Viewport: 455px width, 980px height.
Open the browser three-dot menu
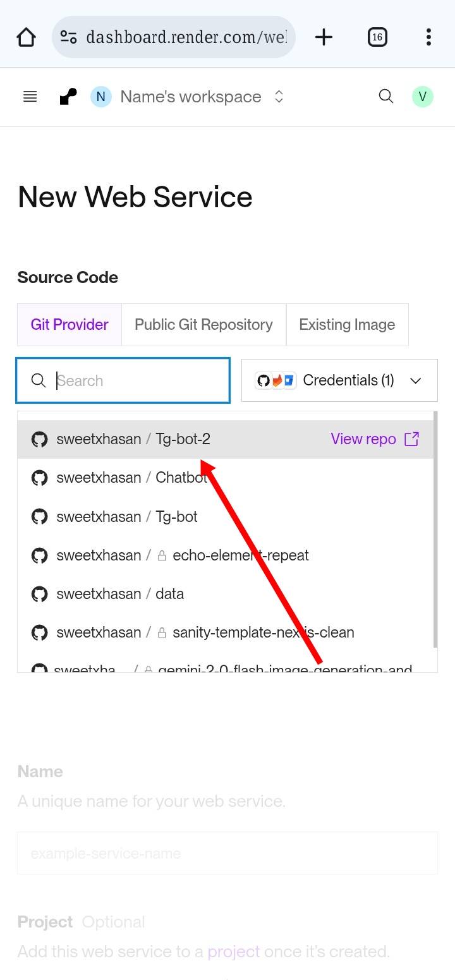pos(428,37)
